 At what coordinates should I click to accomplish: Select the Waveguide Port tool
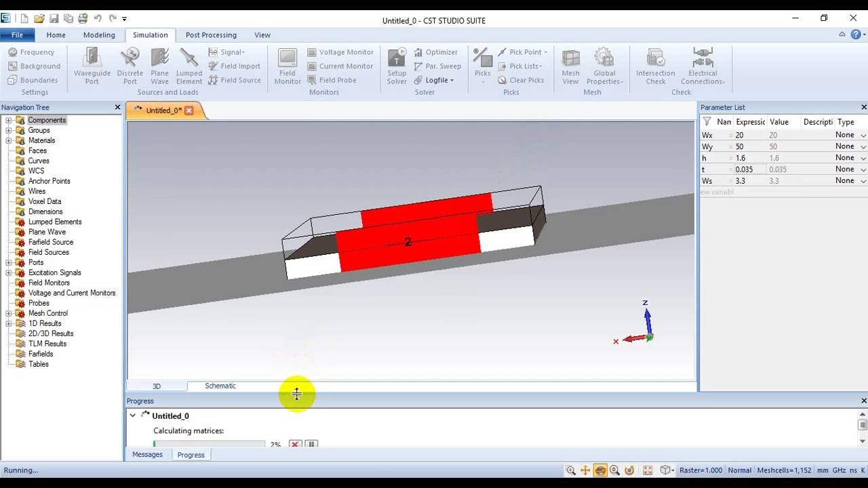pos(92,66)
